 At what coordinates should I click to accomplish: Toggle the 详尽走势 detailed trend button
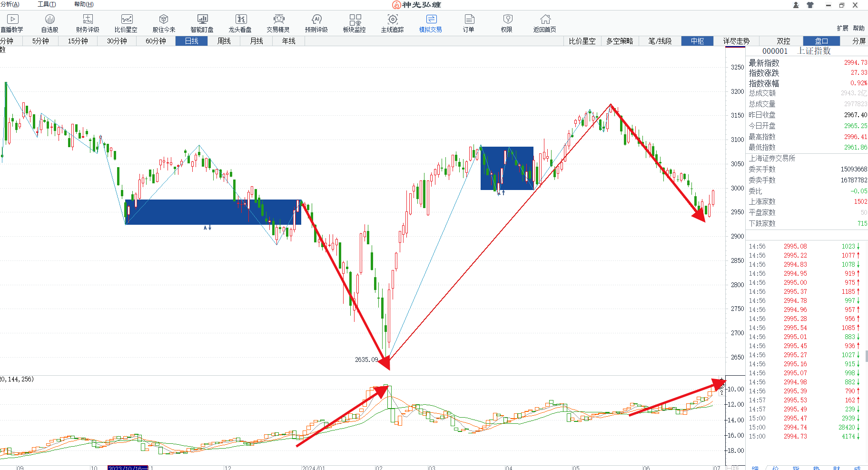pos(736,41)
